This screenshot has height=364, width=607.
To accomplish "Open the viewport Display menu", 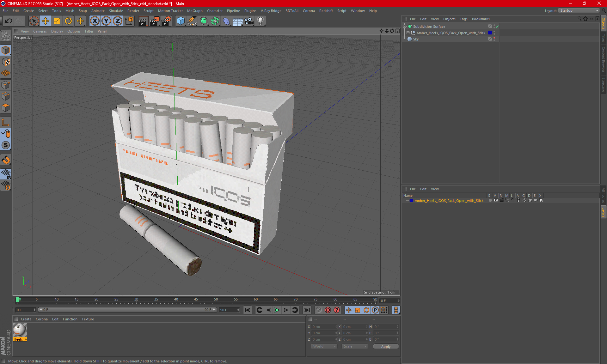I will pos(57,31).
